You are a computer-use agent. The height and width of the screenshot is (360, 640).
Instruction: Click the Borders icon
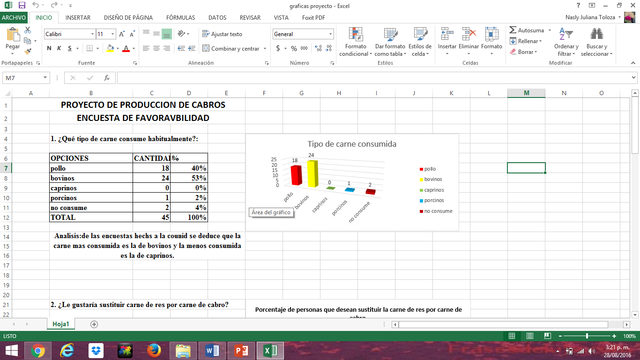[x=90, y=49]
